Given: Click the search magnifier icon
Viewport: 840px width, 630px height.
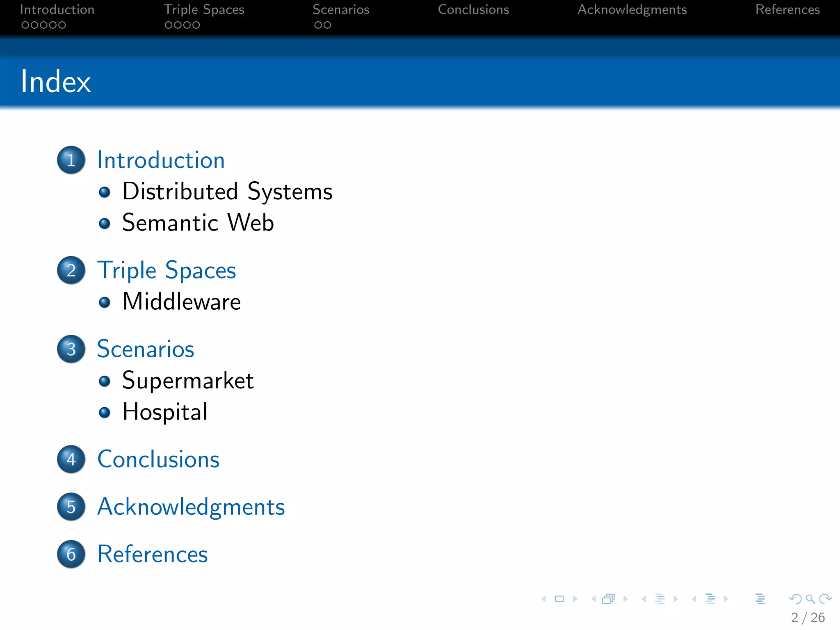Looking at the screenshot, I should pyautogui.click(x=810, y=599).
